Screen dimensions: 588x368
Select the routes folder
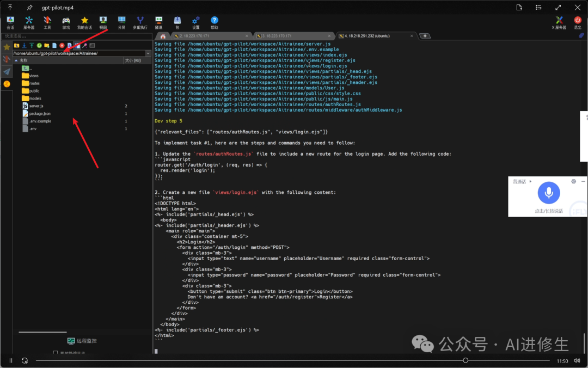click(30, 83)
